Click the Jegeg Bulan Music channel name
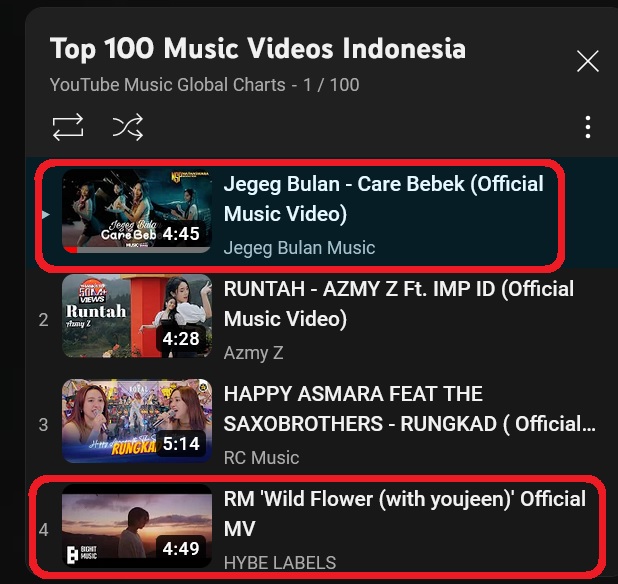Image resolution: width=618 pixels, height=584 pixels. [299, 248]
